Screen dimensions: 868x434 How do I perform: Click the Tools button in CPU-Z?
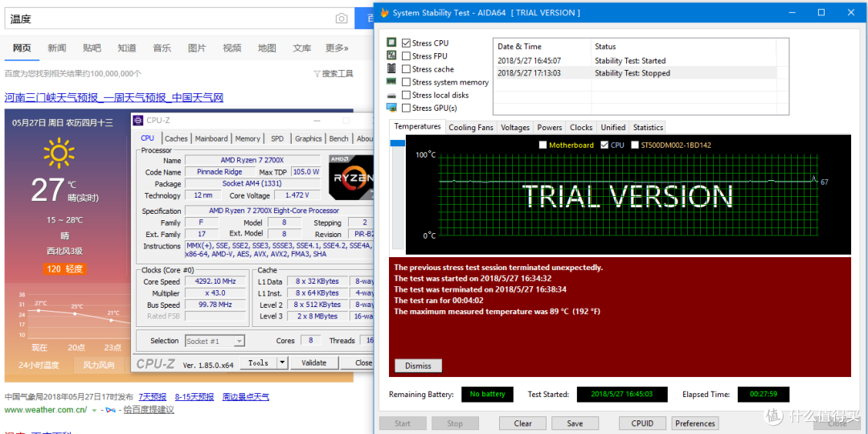click(x=259, y=362)
